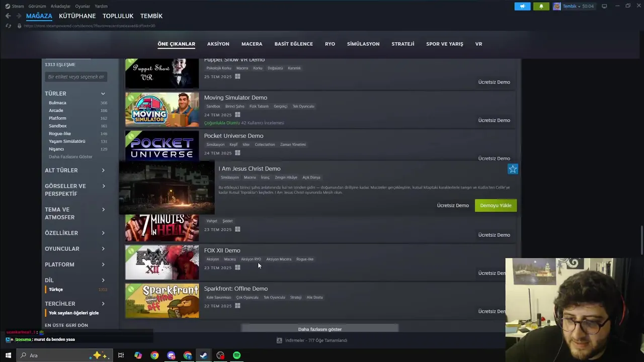644x362 pixels.
Task: Toggle the Türkçe language filter
Action: pos(56,290)
